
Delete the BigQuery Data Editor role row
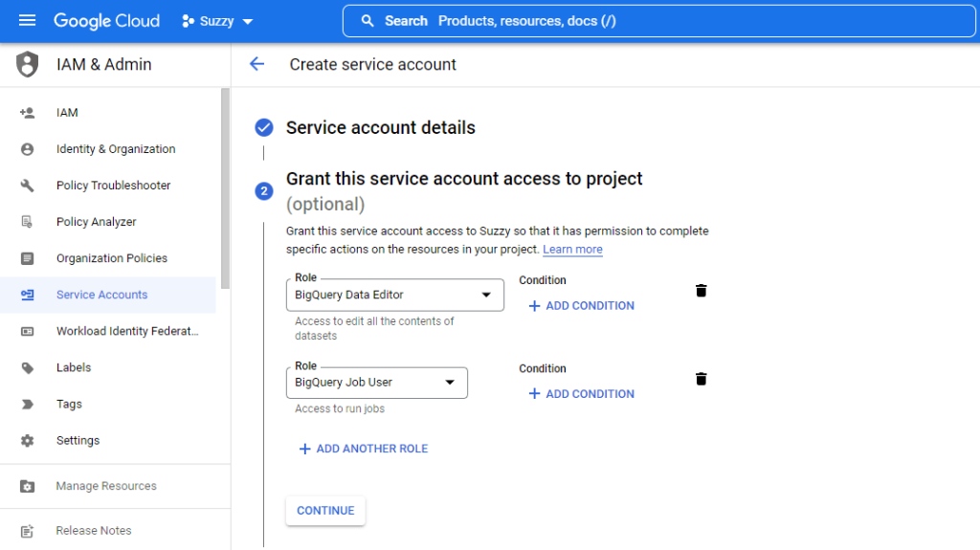(701, 291)
